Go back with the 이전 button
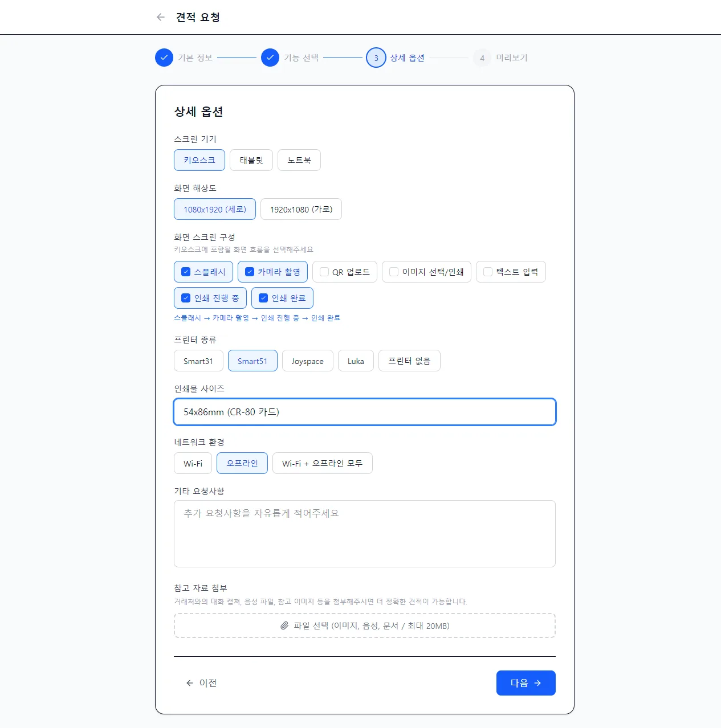The width and height of the screenshot is (721, 728). (201, 683)
